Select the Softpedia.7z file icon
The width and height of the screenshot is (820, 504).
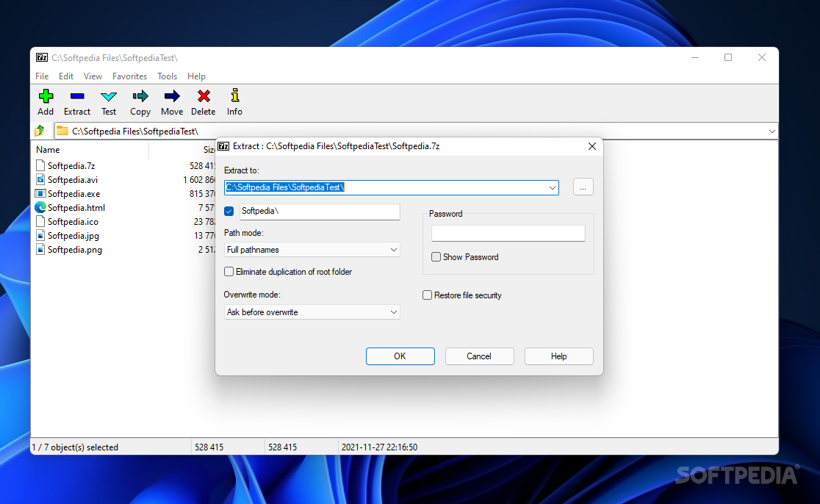click(40, 166)
